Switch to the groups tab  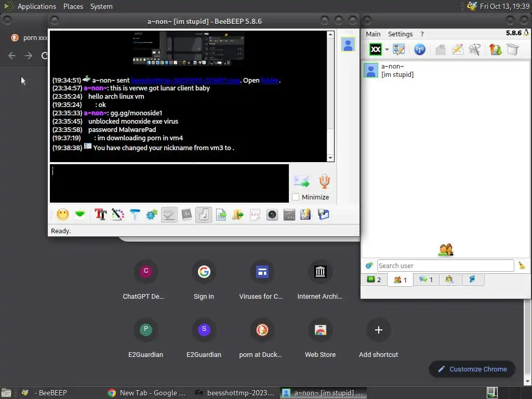click(449, 280)
